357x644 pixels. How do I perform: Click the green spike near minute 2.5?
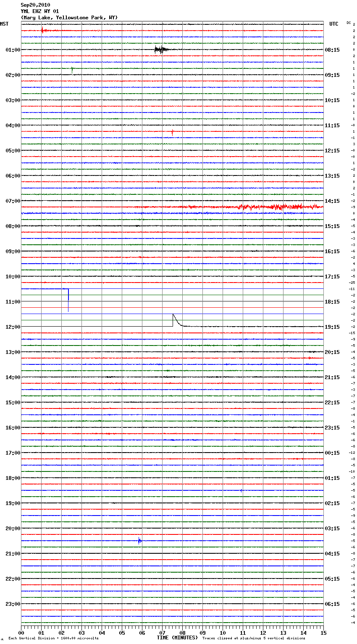click(x=72, y=70)
